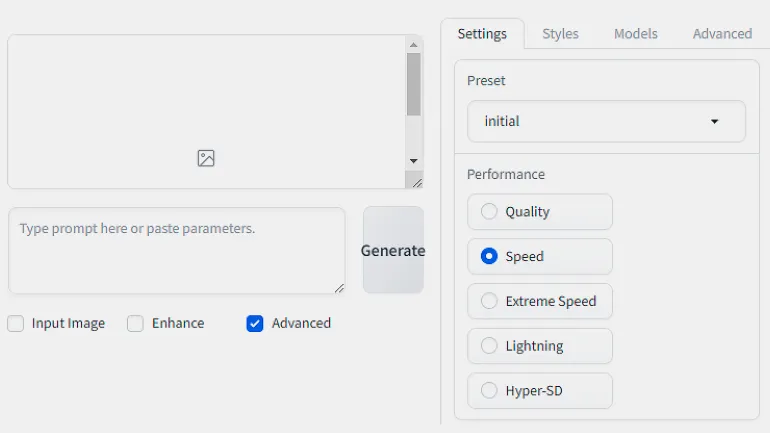Select the Quality performance option
Image resolution: width=770 pixels, height=433 pixels.
[489, 211]
